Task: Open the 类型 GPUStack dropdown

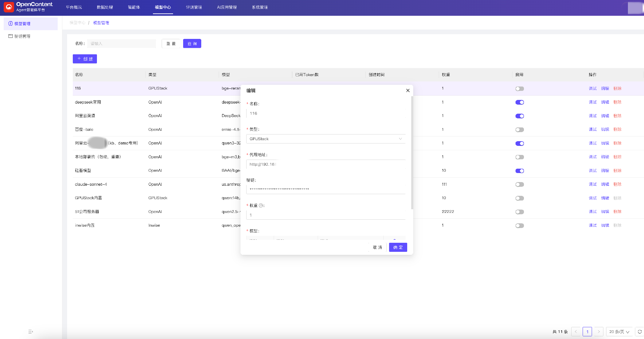Action: [x=326, y=139]
